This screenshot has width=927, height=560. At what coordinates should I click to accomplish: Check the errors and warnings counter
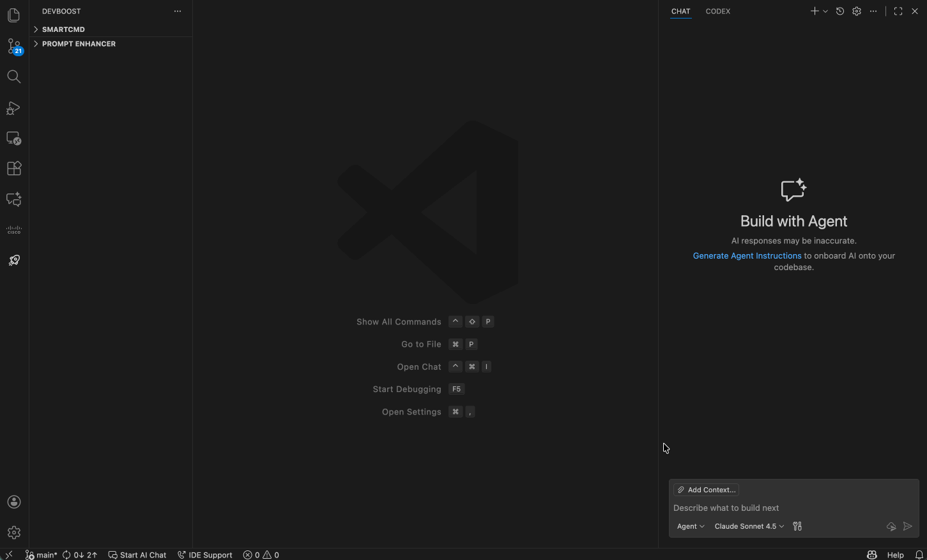click(x=261, y=554)
